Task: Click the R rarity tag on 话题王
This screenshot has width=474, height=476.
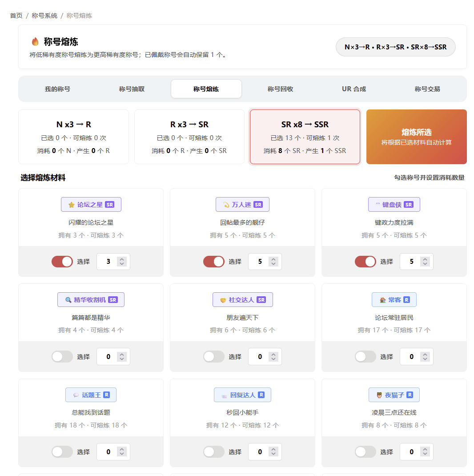Action: [x=106, y=395]
